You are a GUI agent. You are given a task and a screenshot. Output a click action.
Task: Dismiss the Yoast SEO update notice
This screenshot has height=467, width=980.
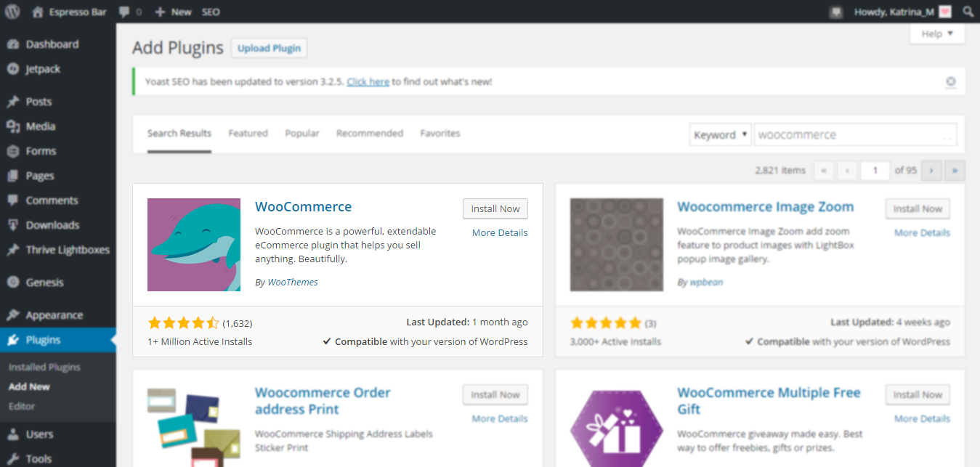coord(951,82)
